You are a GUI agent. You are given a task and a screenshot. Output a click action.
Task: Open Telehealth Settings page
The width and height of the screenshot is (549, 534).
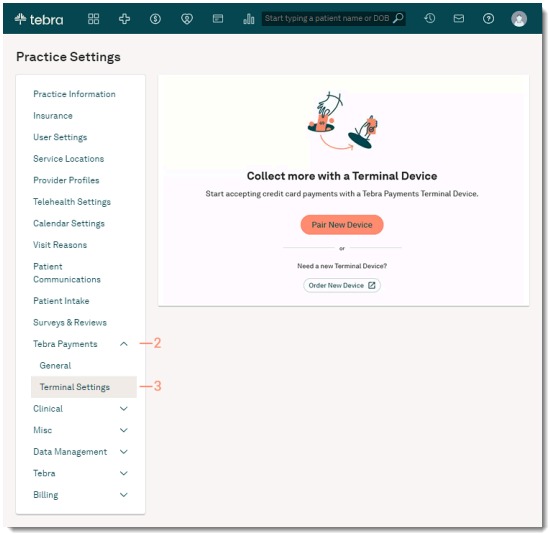click(72, 202)
